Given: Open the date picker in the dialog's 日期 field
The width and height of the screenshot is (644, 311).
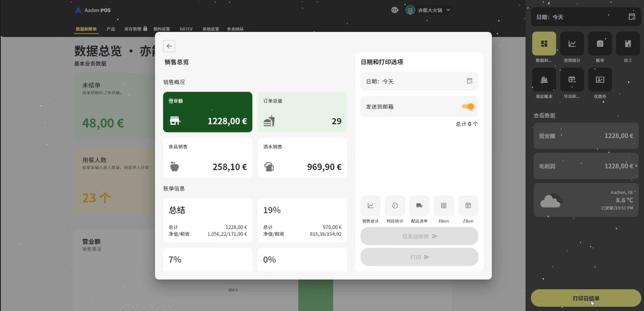Looking at the screenshot, I should tap(469, 81).
